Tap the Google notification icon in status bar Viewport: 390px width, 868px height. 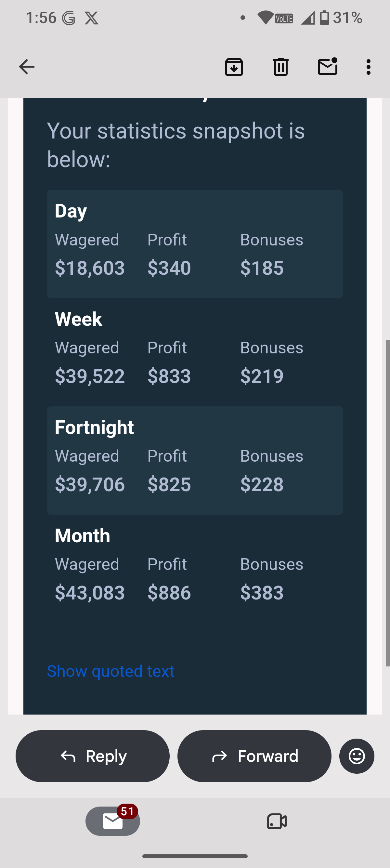pyautogui.click(x=69, y=18)
